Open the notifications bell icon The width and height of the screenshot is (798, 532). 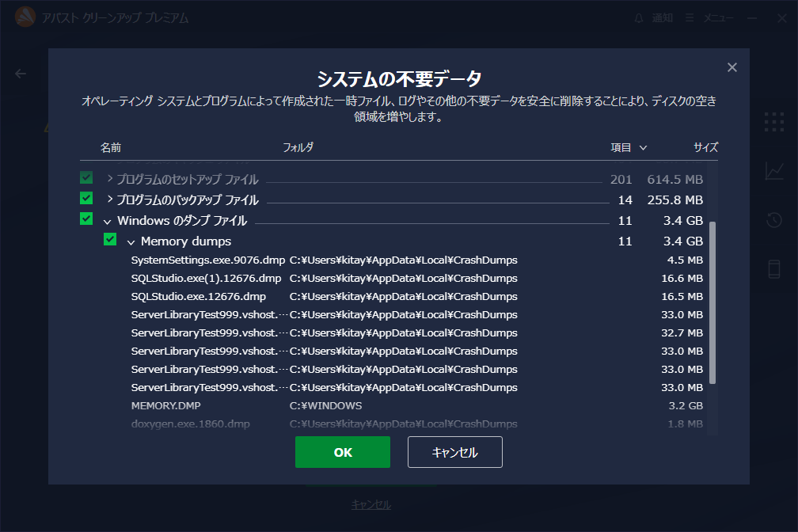(639, 18)
